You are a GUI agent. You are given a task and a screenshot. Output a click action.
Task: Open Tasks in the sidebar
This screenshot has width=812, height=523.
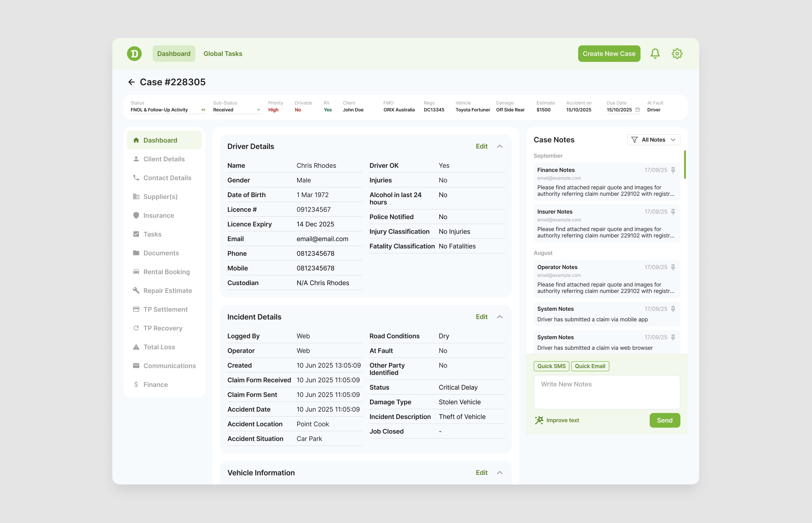[164, 234]
